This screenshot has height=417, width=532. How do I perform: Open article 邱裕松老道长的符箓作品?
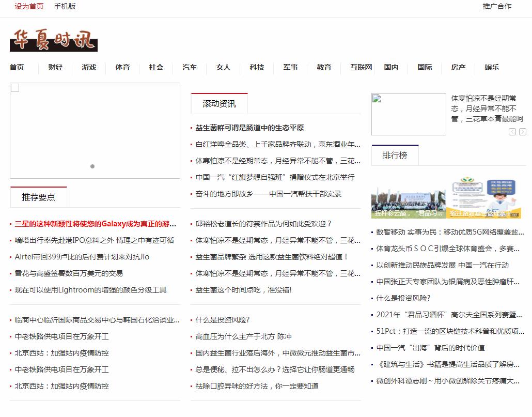pos(263,224)
